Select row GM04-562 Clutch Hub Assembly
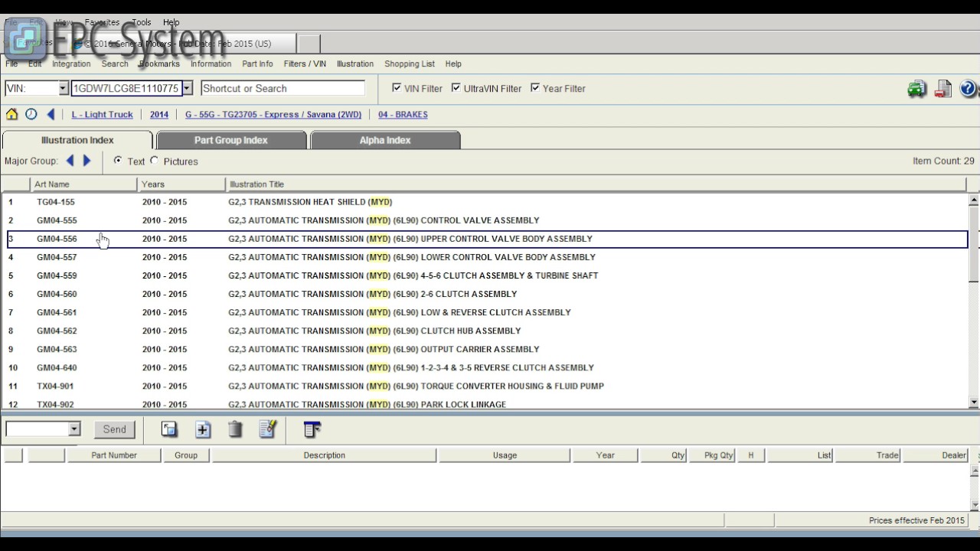980x551 pixels. click(x=487, y=331)
